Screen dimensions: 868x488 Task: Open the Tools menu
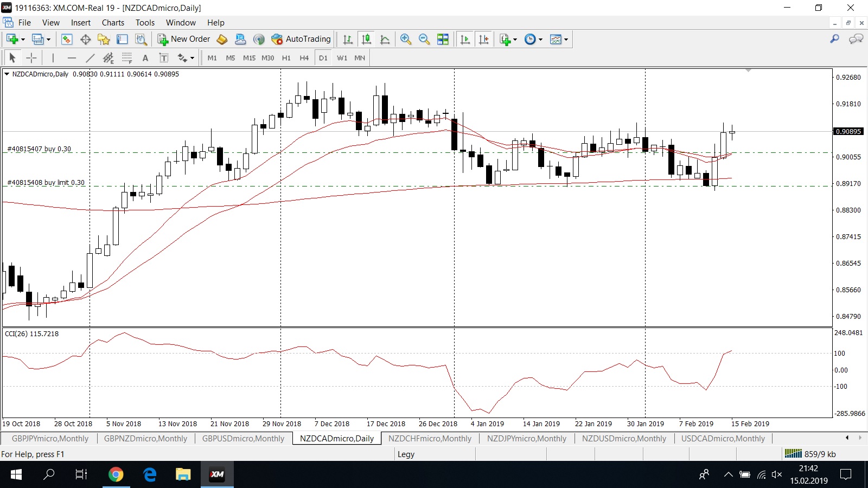click(145, 23)
